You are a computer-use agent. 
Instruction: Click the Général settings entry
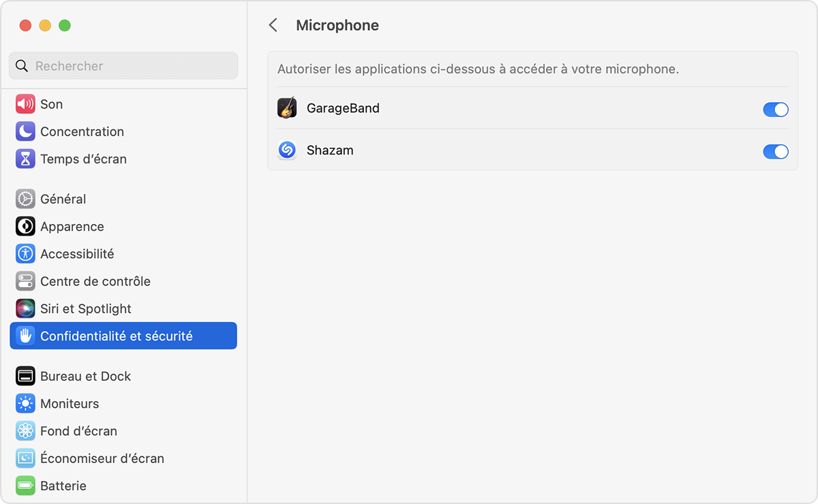click(x=61, y=199)
